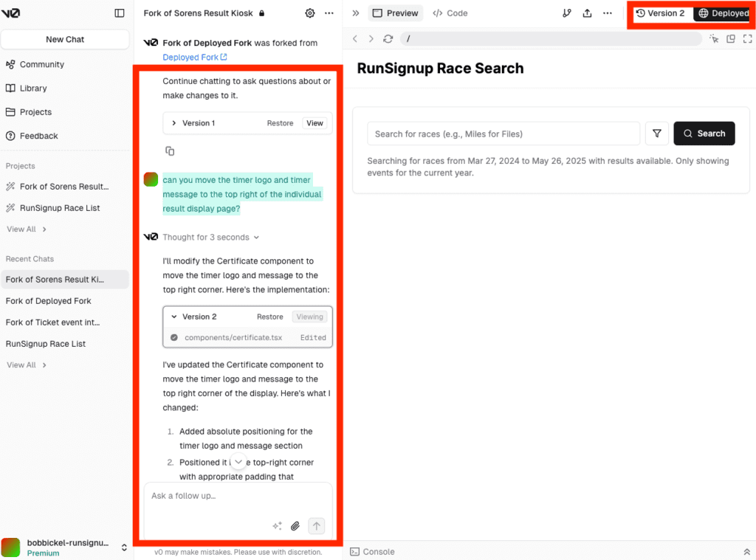Screen dimensions: 756x560
Task: Open recent chat RunSignup Race List
Action: [46, 344]
